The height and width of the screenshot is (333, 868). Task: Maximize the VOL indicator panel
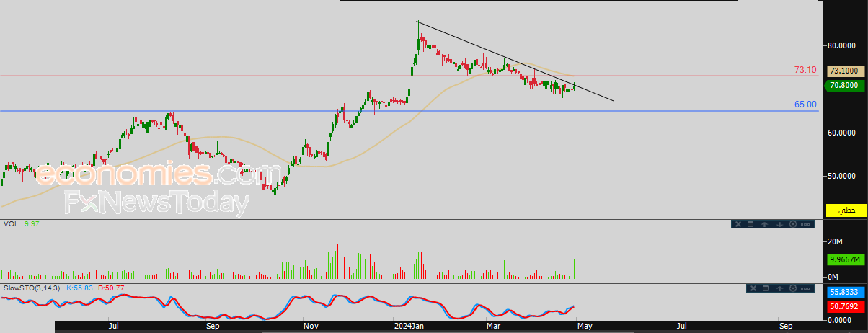750,224
